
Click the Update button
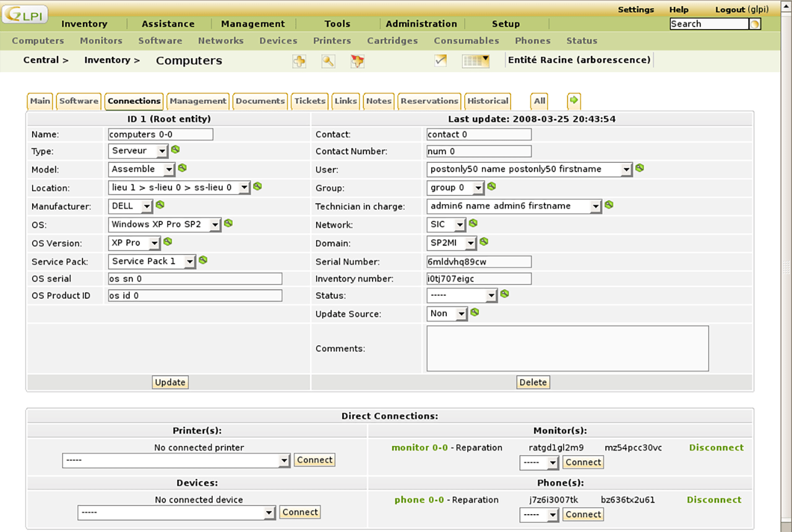tap(170, 382)
